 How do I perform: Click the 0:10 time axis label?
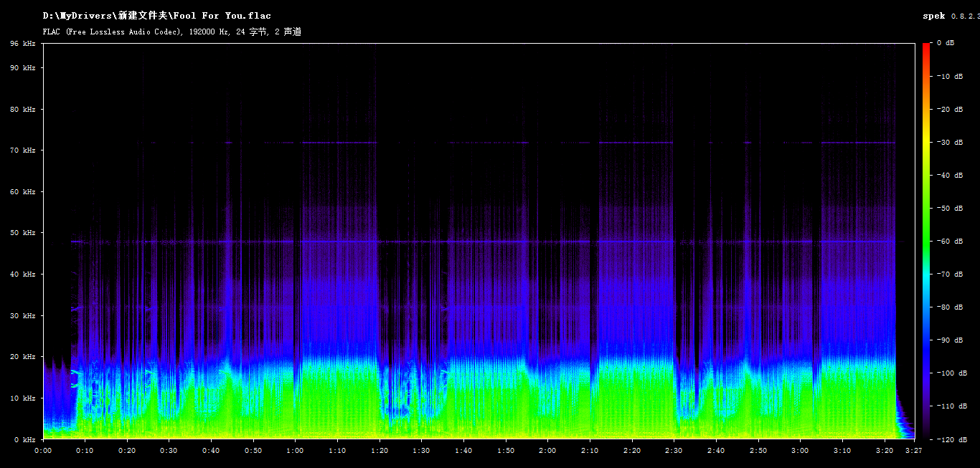click(85, 451)
